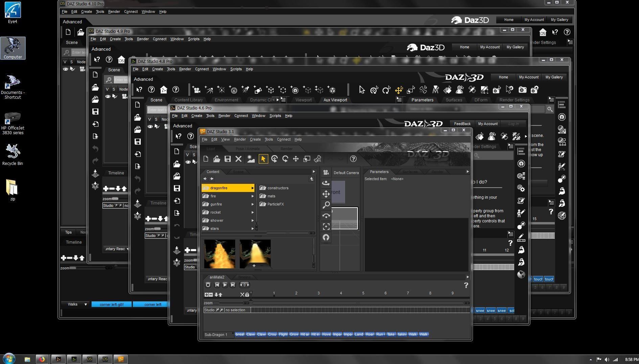Pick the Translate tool in DAZ Studio 3.1 toolbar

(296, 159)
